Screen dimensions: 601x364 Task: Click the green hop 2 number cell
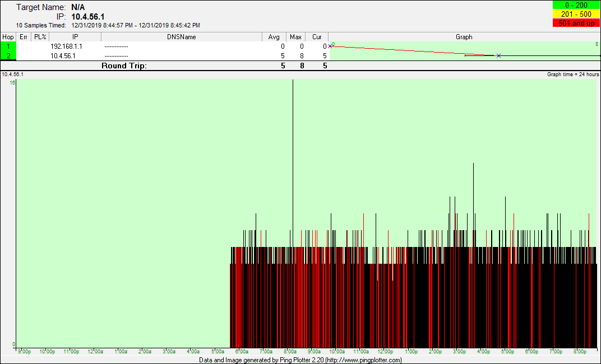click(8, 56)
